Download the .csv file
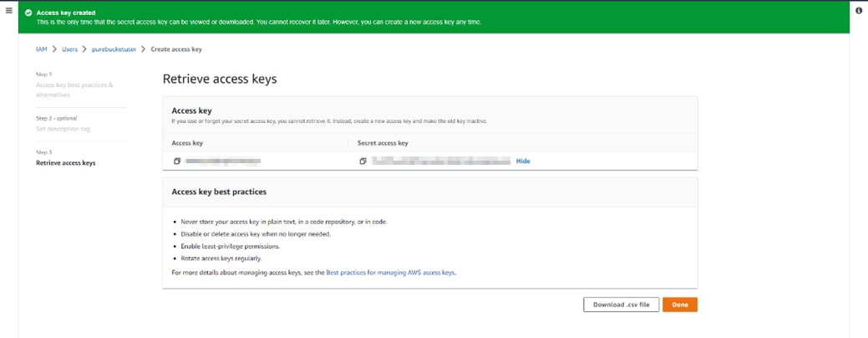The height and width of the screenshot is (338, 868). 621,305
